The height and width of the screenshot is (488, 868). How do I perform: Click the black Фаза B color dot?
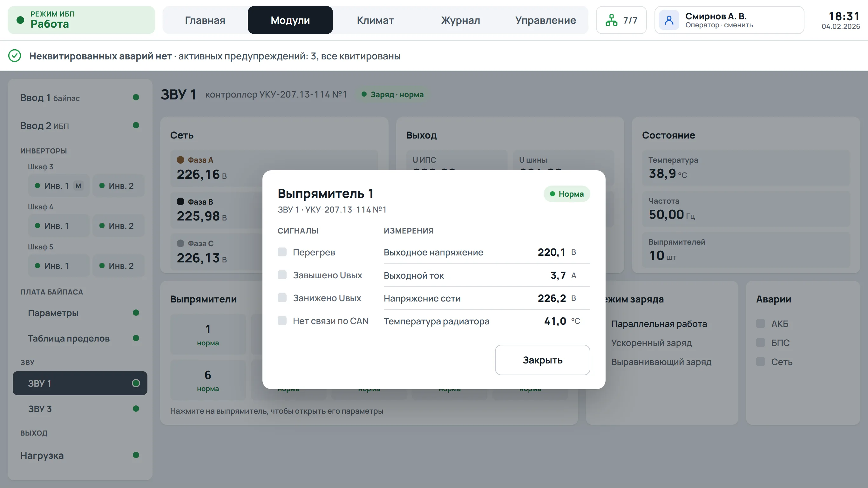point(180,201)
